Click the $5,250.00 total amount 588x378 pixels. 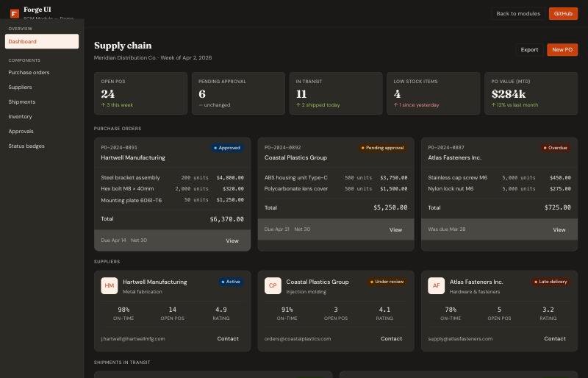pyautogui.click(x=390, y=207)
